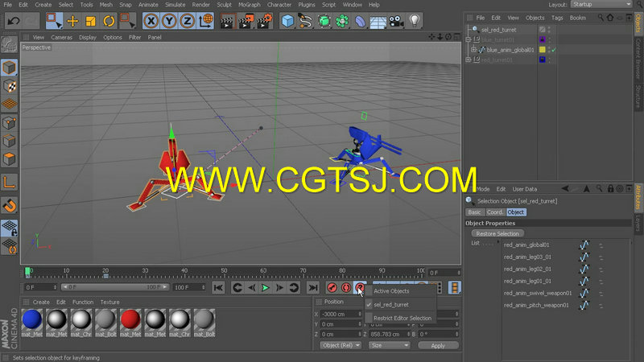Viewport: 644px width, 362px height.
Task: Expand blue_anim_global01 in object tree
Action: 473,50
